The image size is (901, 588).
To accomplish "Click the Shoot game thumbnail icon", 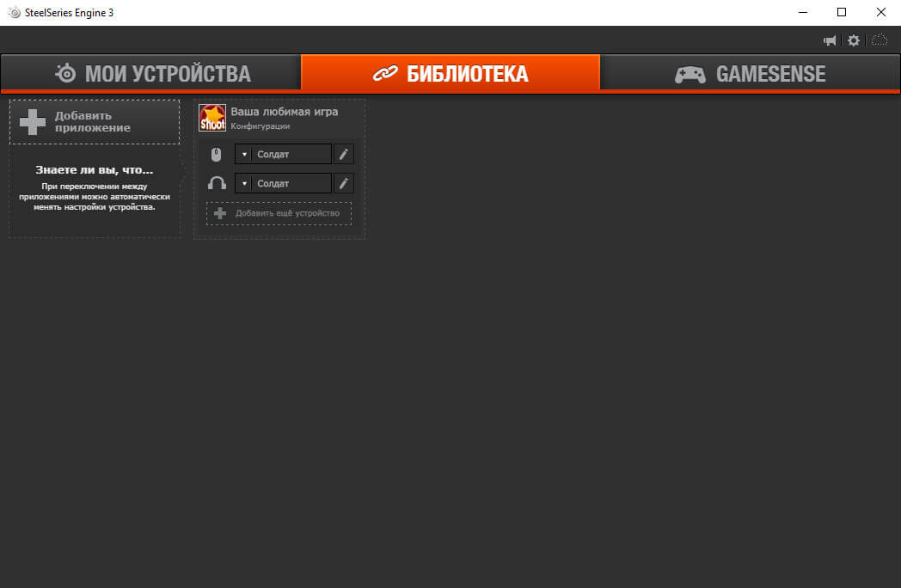I will click(x=212, y=118).
